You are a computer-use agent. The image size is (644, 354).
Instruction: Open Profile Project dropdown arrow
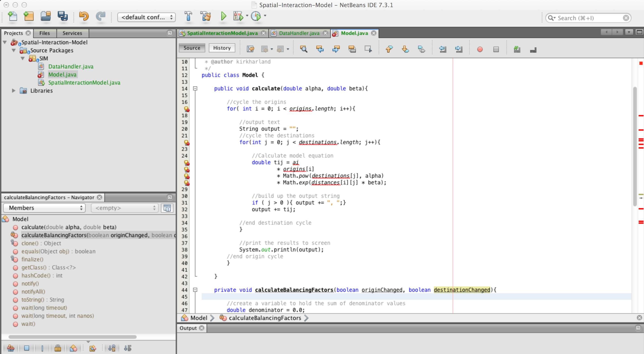tap(265, 16)
